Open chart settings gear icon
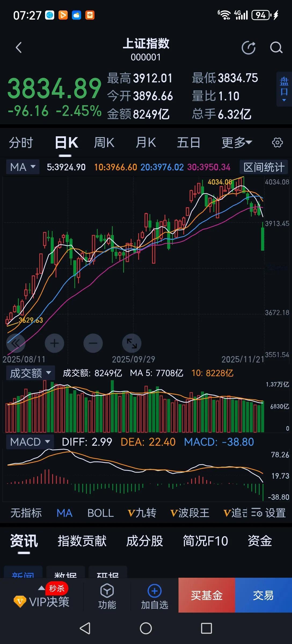The width and height of the screenshot is (292, 644). tap(277, 142)
